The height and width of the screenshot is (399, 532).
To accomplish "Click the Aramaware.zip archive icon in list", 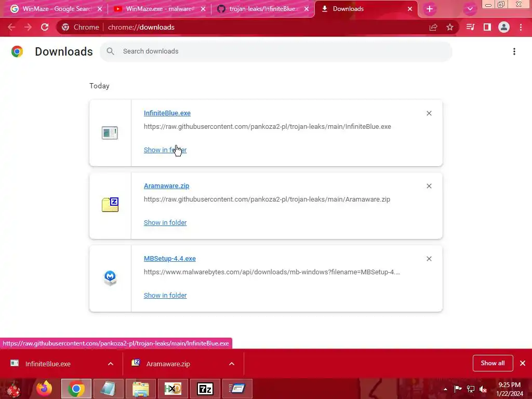I will [110, 205].
